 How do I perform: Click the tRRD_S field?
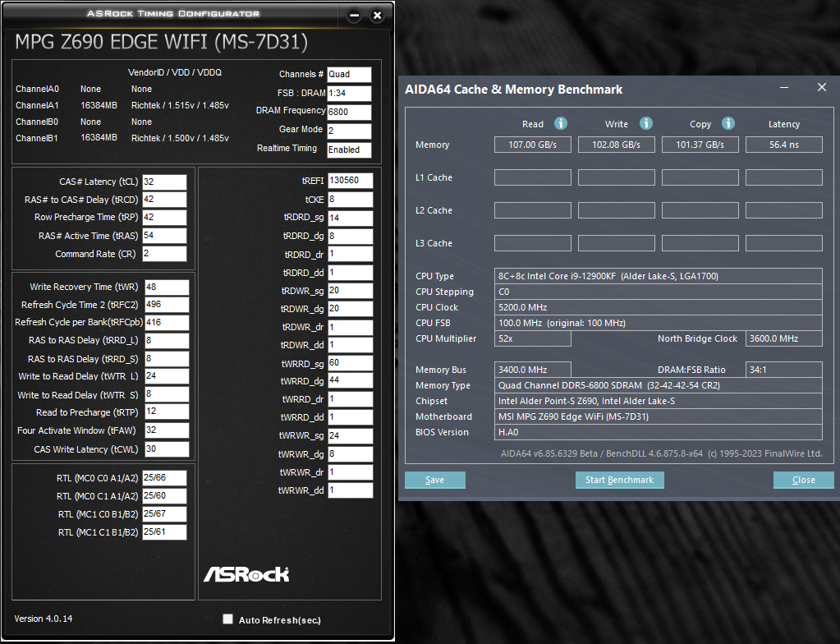point(168,358)
